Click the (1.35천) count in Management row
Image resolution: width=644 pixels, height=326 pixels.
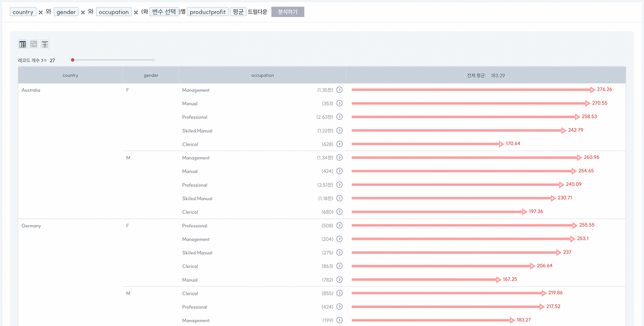tap(325, 90)
